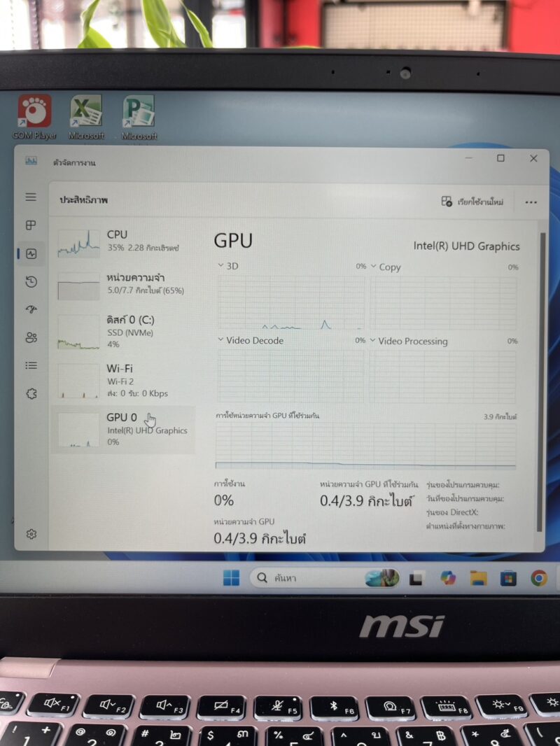Switch to the Users sidebar icon
Image resolution: width=560 pixels, height=746 pixels.
[x=31, y=337]
